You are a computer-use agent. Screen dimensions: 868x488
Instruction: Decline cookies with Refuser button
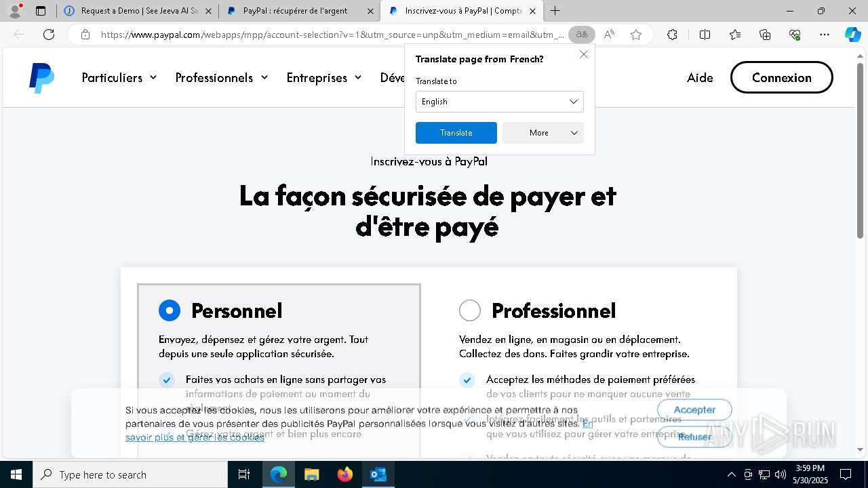[x=694, y=436]
